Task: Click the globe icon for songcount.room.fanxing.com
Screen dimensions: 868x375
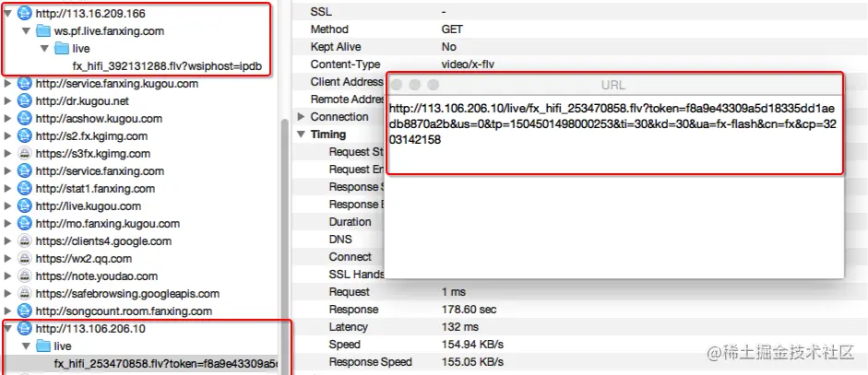Action: [x=24, y=311]
